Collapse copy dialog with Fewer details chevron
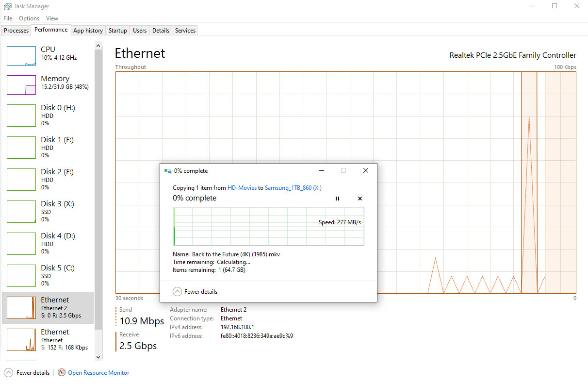The width and height of the screenshot is (588, 384). coord(178,292)
